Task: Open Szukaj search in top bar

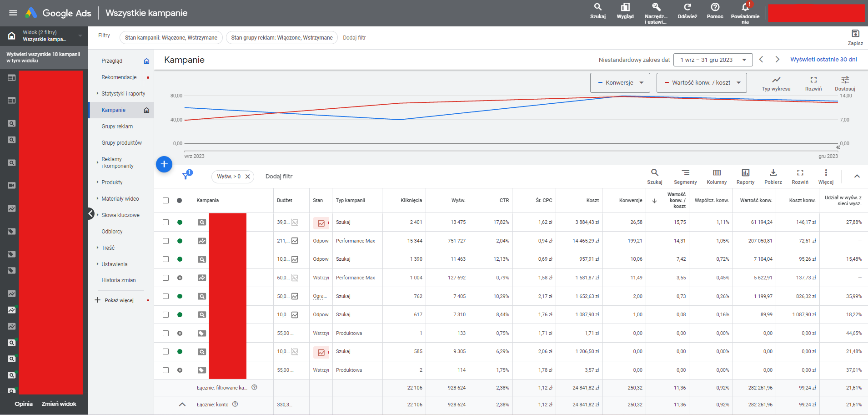Action: point(598,11)
